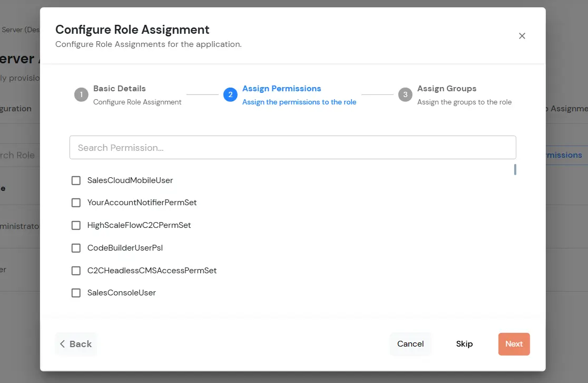This screenshot has width=588, height=383.
Task: Click the highlighted step 2 circle icon
Action: coord(230,94)
